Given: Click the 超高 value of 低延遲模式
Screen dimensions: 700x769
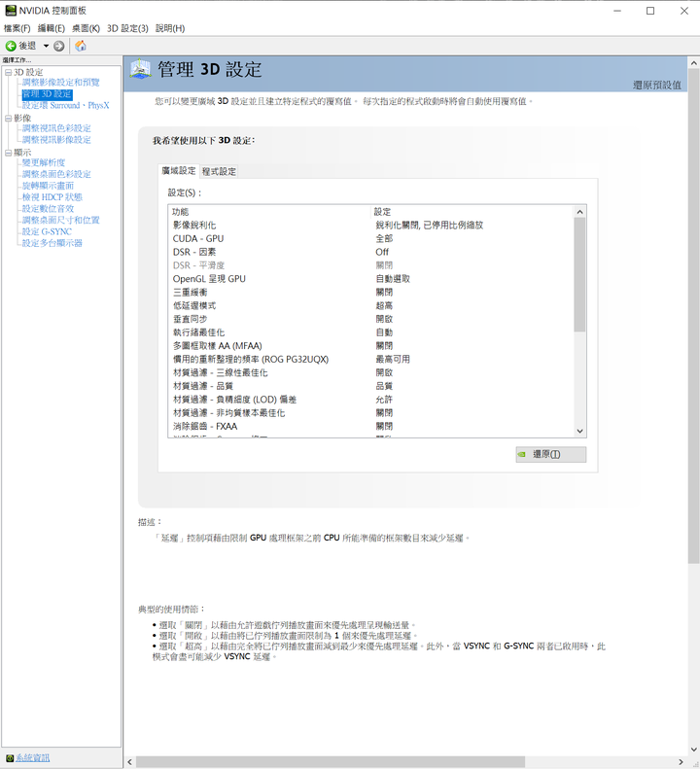Looking at the screenshot, I should (x=384, y=305).
